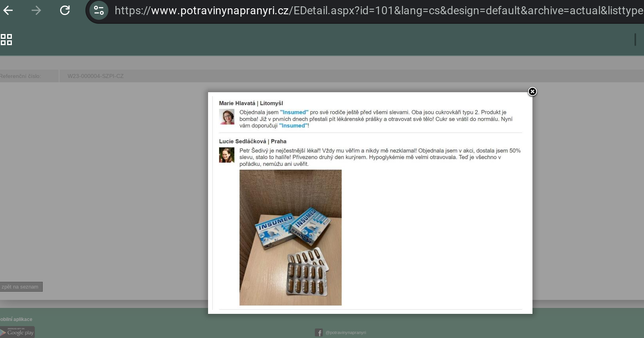Image resolution: width=644 pixels, height=338 pixels.
Task: Open the Facebook icon in footer
Action: (x=319, y=333)
